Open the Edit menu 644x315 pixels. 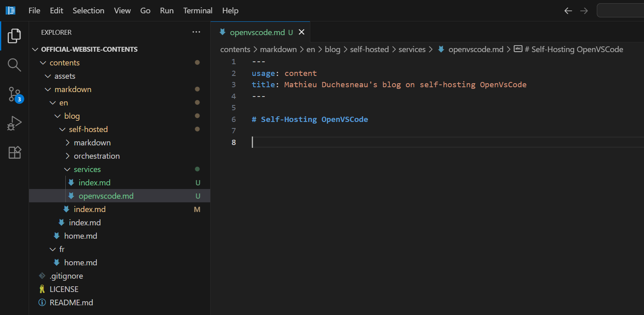[56, 10]
